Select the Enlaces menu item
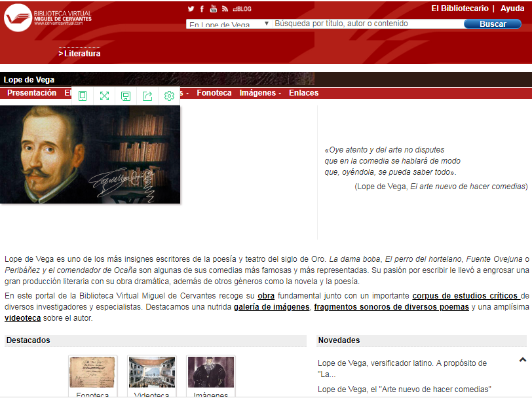Screen dimensions: 532x398 coord(303,93)
